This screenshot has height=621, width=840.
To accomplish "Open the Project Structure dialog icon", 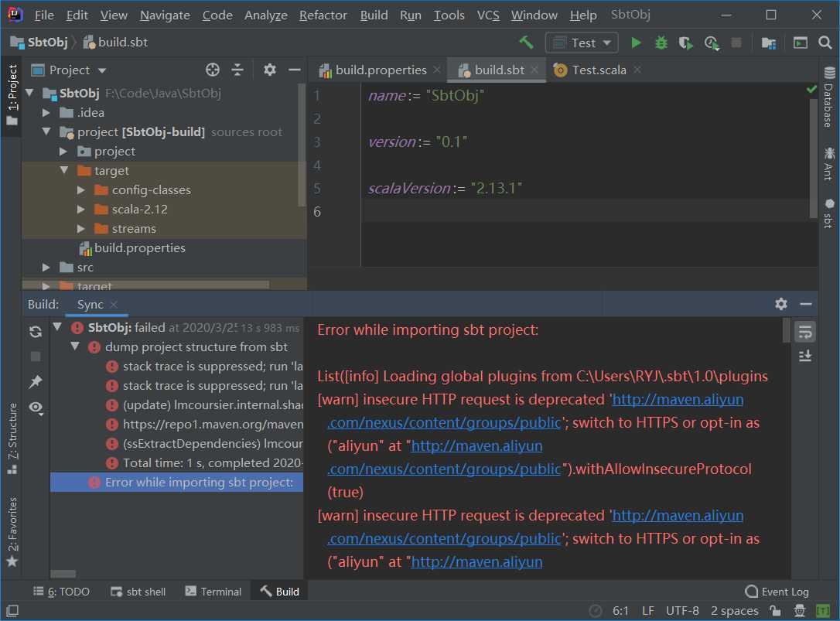I will pyautogui.click(x=769, y=43).
